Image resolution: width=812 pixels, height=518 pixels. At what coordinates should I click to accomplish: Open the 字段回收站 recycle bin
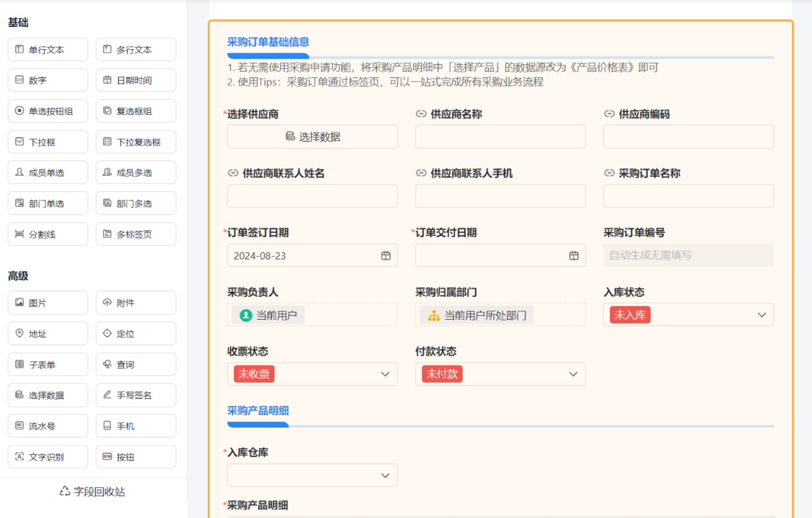(92, 492)
